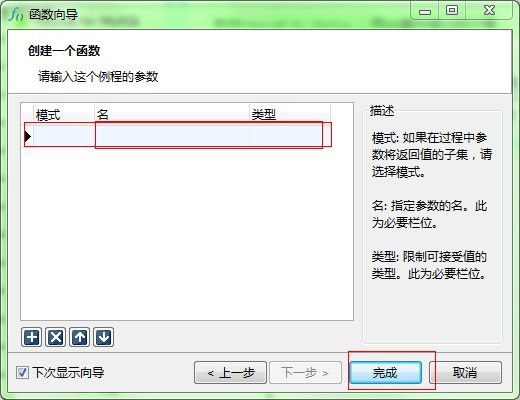
Task: Move parameter down with down arrow icon
Action: click(x=104, y=337)
